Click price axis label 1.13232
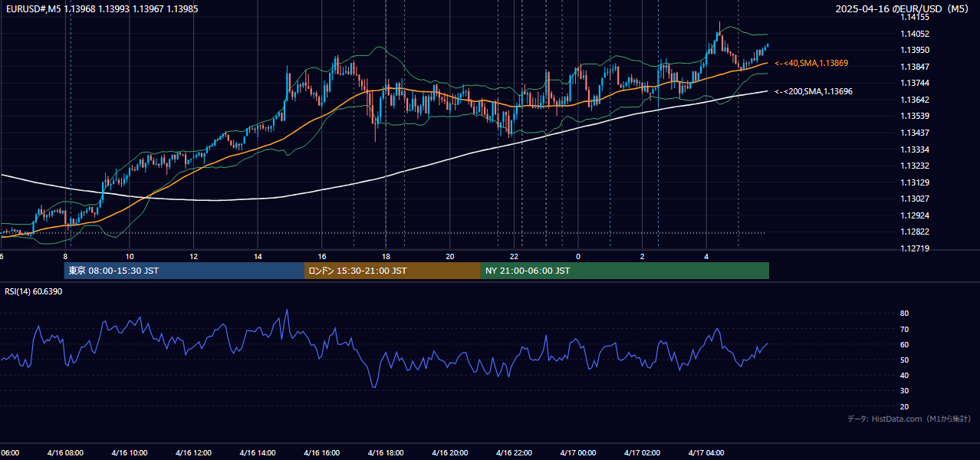Image resolution: width=980 pixels, height=460 pixels. point(916,166)
